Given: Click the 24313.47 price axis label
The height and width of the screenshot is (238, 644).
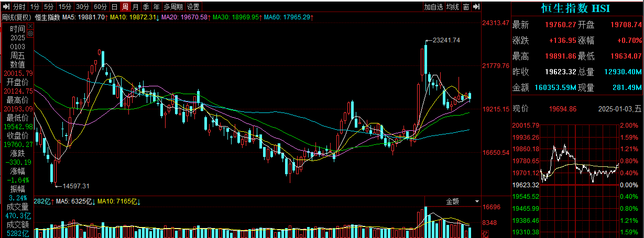Looking at the screenshot, I should (496, 22).
